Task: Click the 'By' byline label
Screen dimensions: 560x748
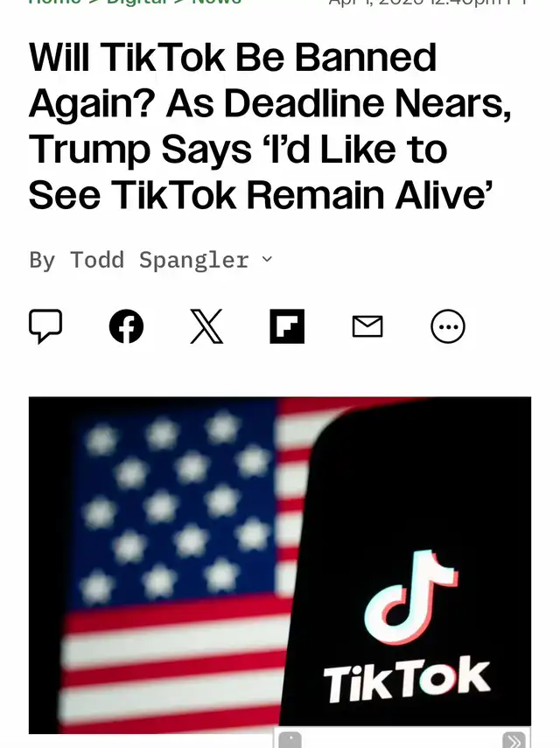Action: [42, 261]
